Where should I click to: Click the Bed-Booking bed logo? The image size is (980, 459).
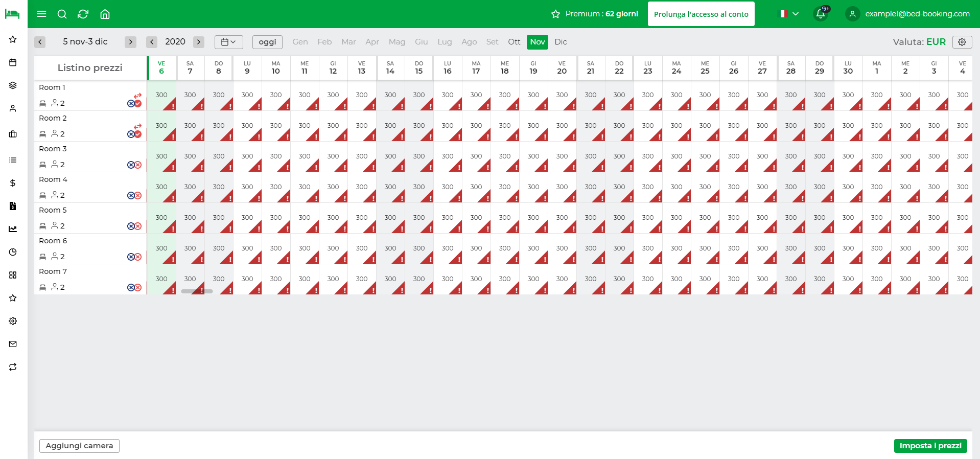[12, 14]
